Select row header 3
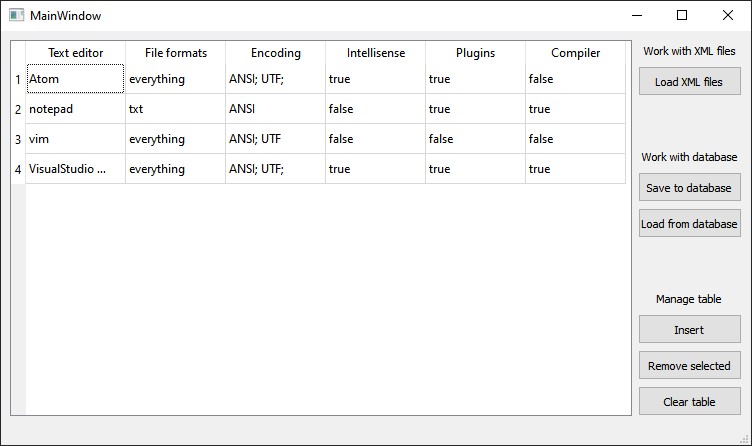This screenshot has height=446, width=752. [18, 139]
